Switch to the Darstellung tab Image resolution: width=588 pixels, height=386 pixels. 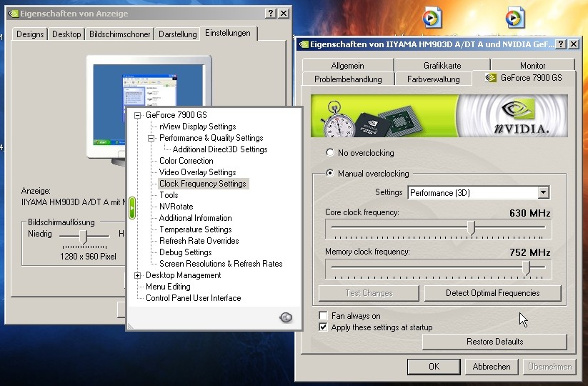[x=177, y=34]
